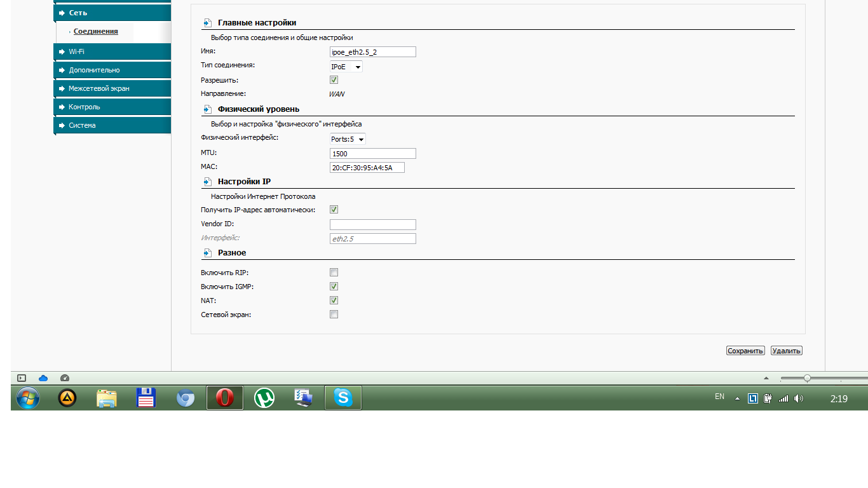Click the Физический уровень section icon
This screenshot has height=488, width=868.
[x=207, y=109]
